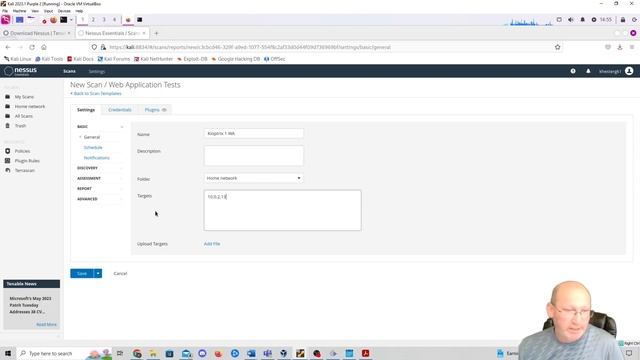Open the Save button dropdown arrow
The height and width of the screenshot is (360, 640).
(x=98, y=273)
